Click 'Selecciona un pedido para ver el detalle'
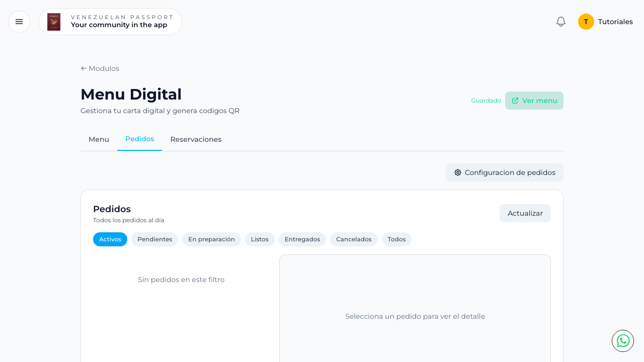 (415, 316)
